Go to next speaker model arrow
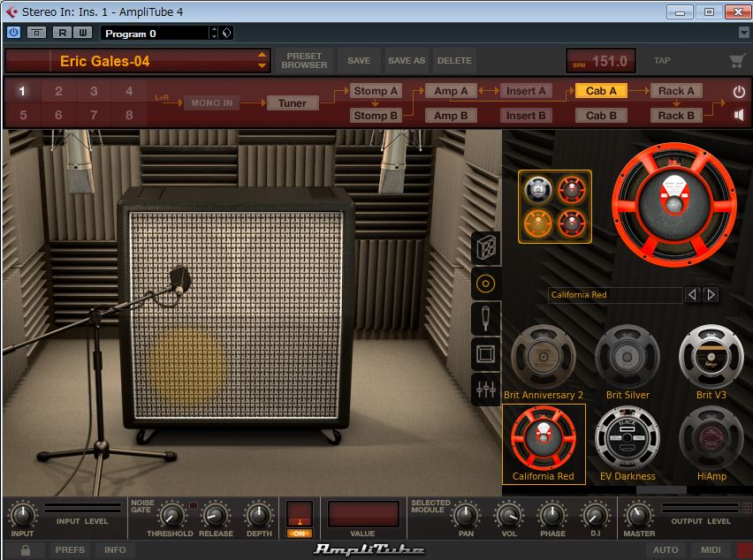The width and height of the screenshot is (753, 560). point(711,295)
